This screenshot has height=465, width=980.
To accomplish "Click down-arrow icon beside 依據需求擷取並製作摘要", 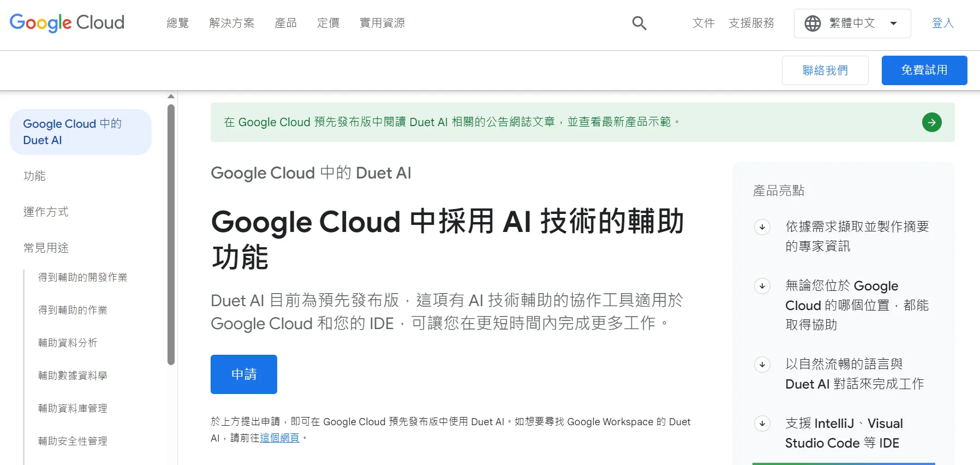I will 762,227.
